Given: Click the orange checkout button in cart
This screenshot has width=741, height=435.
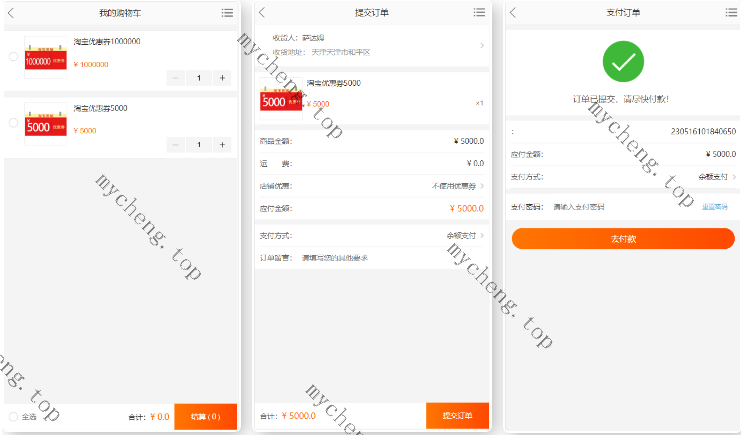Looking at the screenshot, I should coord(206,417).
